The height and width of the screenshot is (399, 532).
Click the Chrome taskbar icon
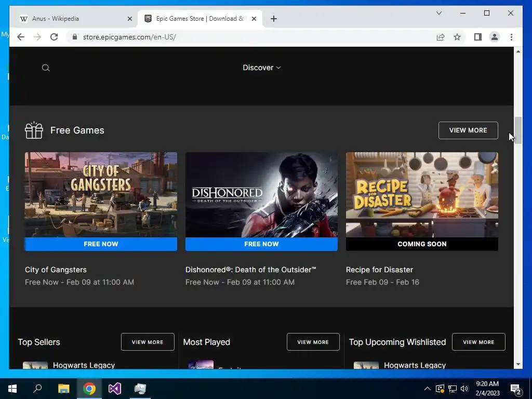tap(89, 389)
